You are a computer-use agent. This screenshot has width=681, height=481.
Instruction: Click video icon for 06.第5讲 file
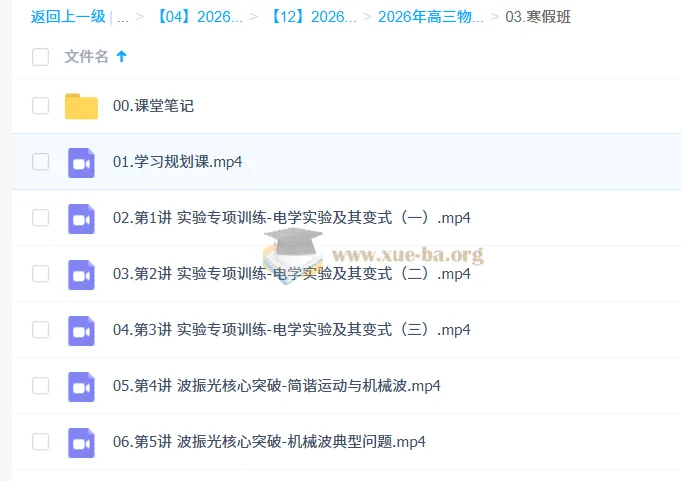[x=81, y=442]
